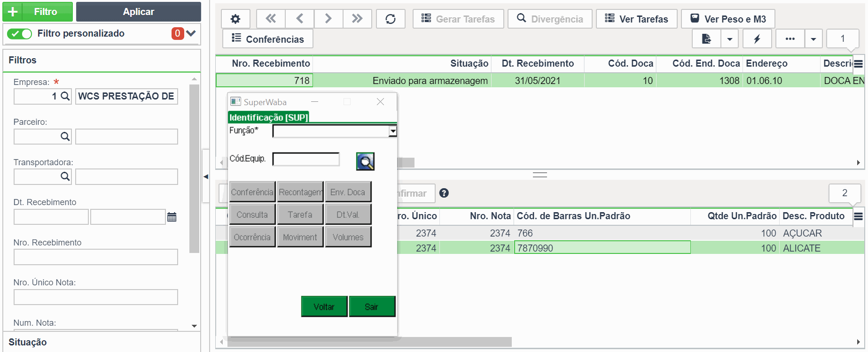
Task: Open dropdown next to export icon
Action: click(x=729, y=38)
